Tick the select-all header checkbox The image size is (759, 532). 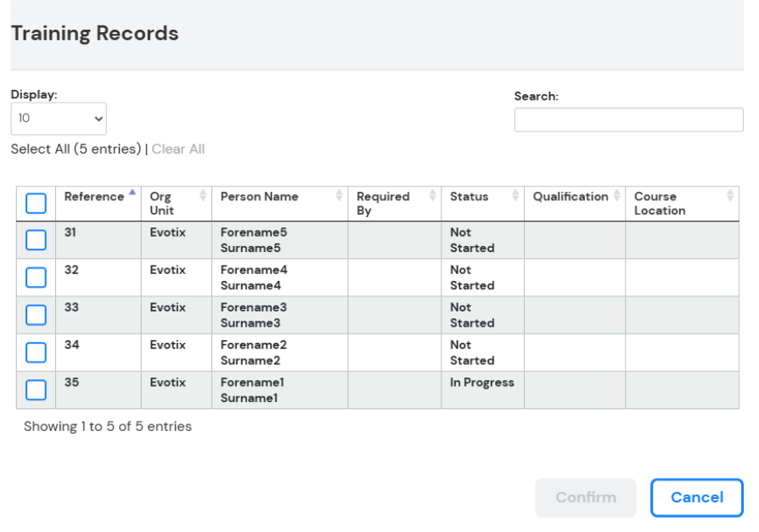point(36,204)
